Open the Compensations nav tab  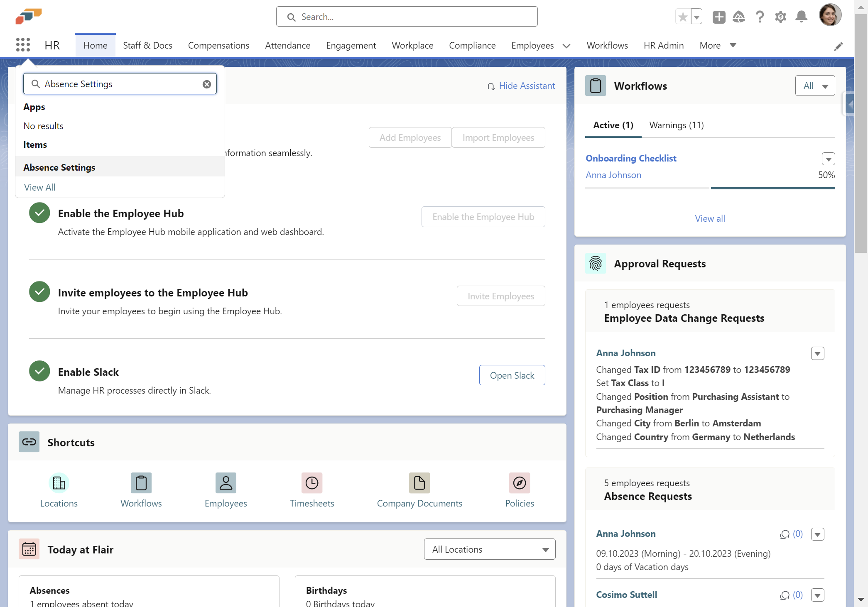click(218, 45)
